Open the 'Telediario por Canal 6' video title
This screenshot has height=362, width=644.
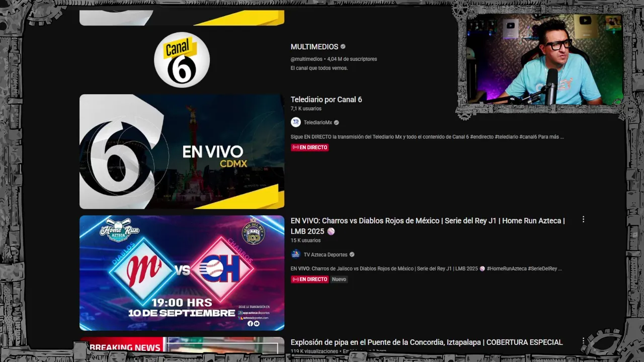click(x=326, y=100)
